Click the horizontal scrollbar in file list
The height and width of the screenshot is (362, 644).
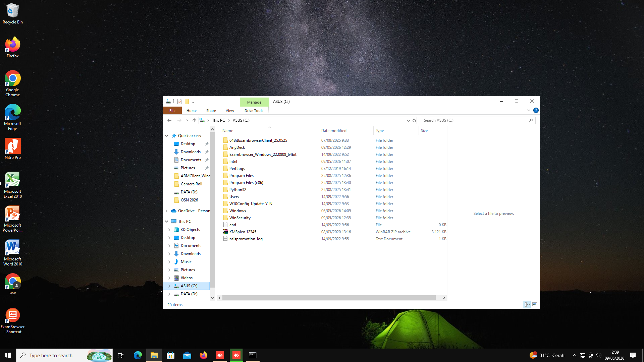(x=329, y=298)
